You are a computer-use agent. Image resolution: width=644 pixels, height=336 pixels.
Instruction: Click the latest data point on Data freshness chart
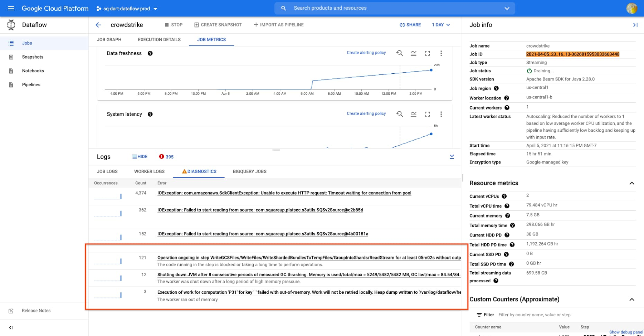coord(431,70)
